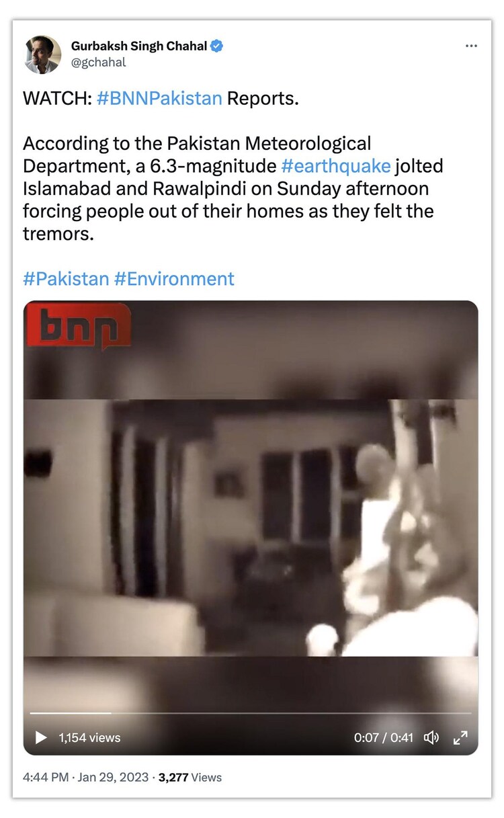Click the blue verified badge
Viewport: 504px width, 818px height.
click(217, 46)
